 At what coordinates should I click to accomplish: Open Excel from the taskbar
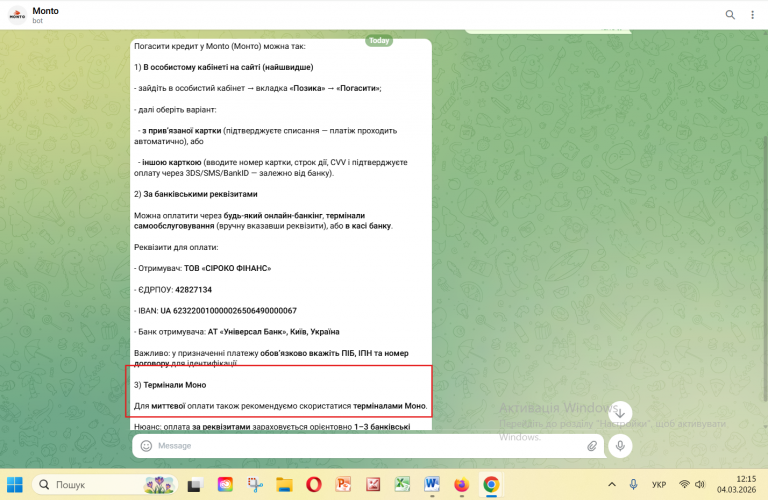pos(403,485)
